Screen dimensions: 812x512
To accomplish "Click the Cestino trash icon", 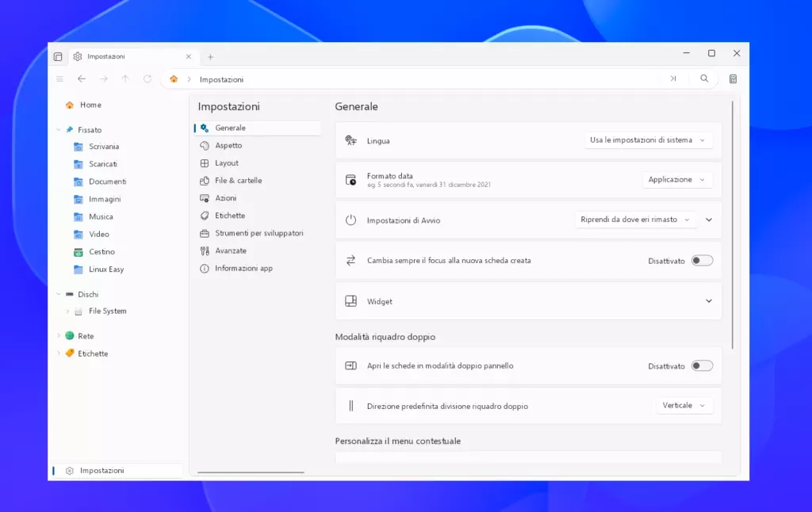I will coord(79,251).
